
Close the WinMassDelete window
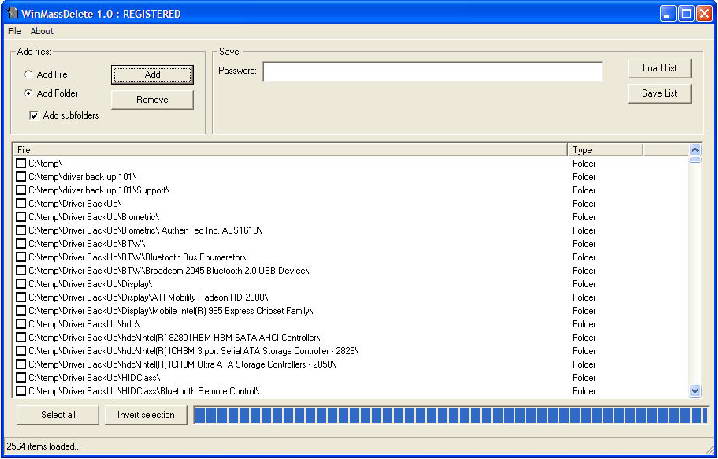[703, 13]
